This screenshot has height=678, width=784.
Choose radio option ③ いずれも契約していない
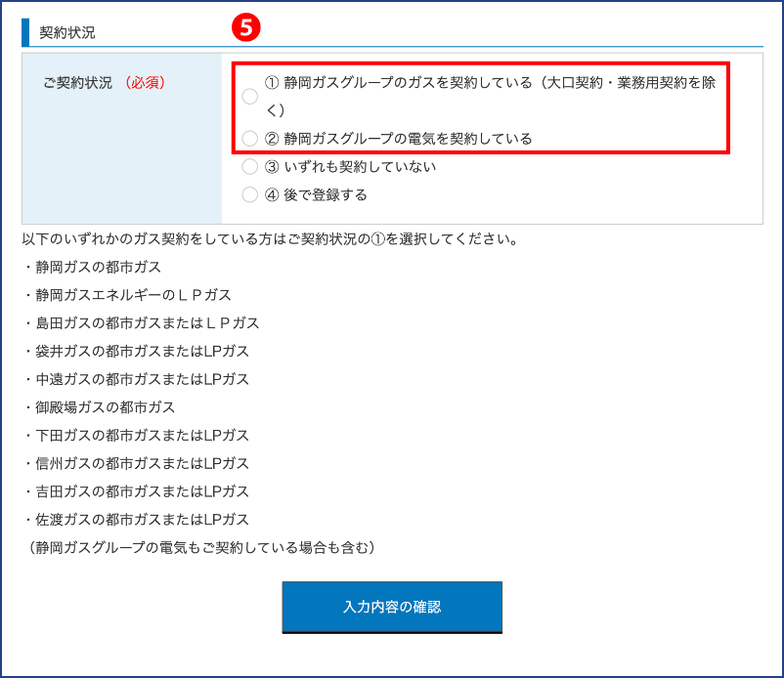[250, 166]
